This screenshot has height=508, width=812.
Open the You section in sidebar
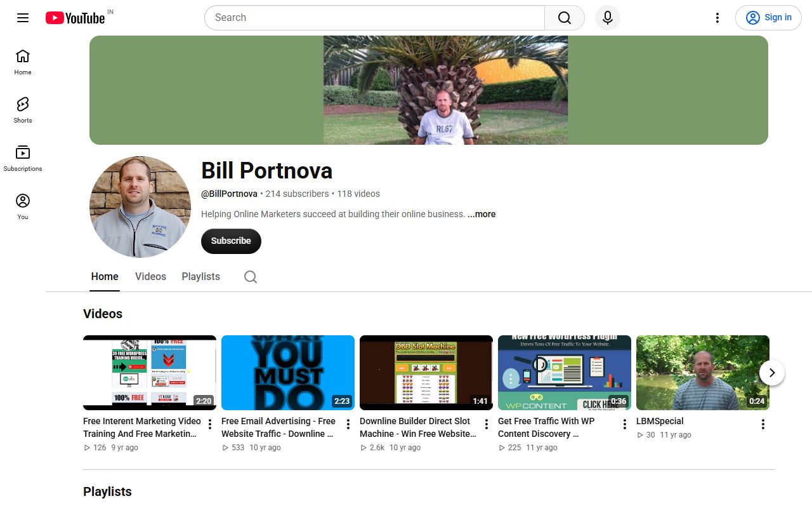pos(23,207)
